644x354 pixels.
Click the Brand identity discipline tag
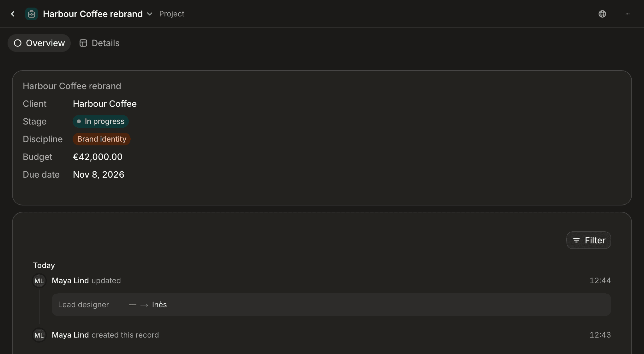(102, 139)
